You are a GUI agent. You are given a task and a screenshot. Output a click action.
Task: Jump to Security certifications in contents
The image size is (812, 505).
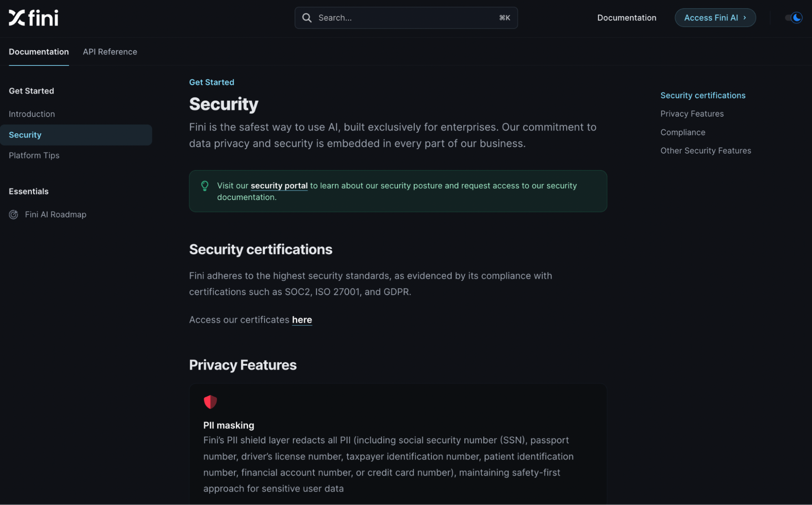703,95
